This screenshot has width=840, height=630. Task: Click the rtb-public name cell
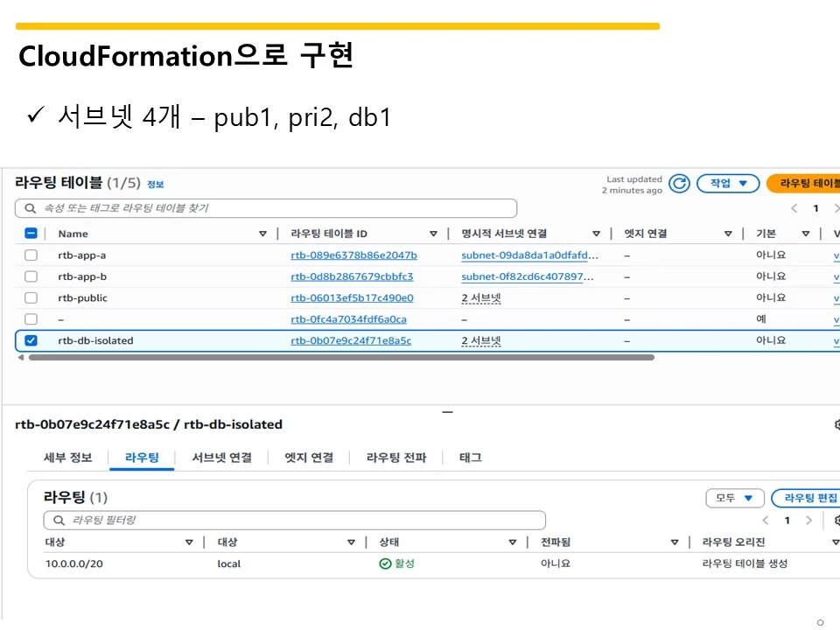82,298
